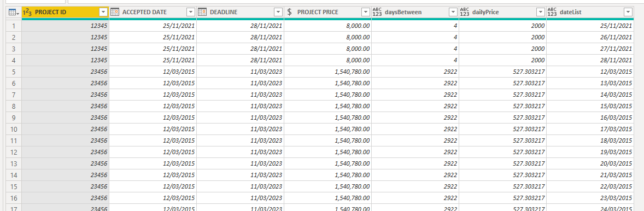
Task: Click the currency type icon of PROJECT PRICE
Action: 290,13
